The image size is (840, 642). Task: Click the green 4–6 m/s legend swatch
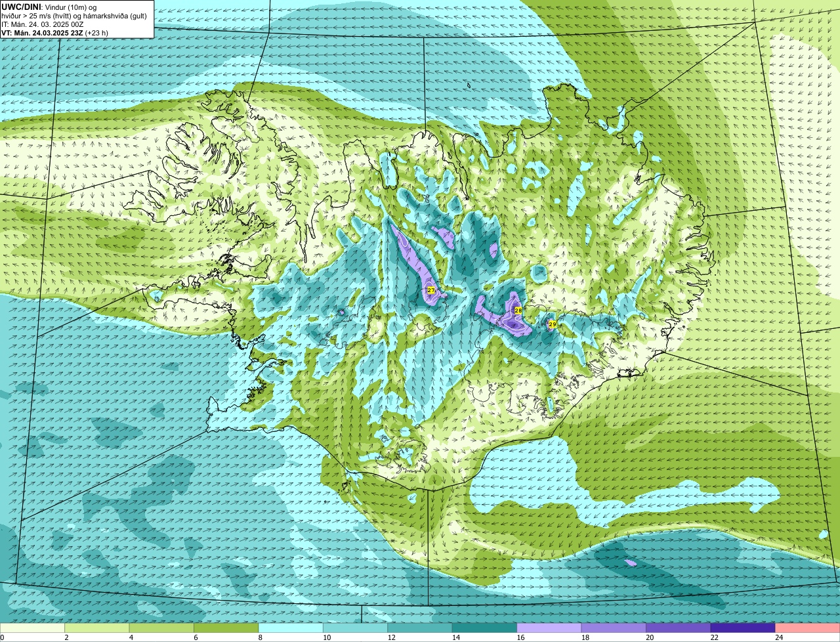pyautogui.click(x=161, y=628)
